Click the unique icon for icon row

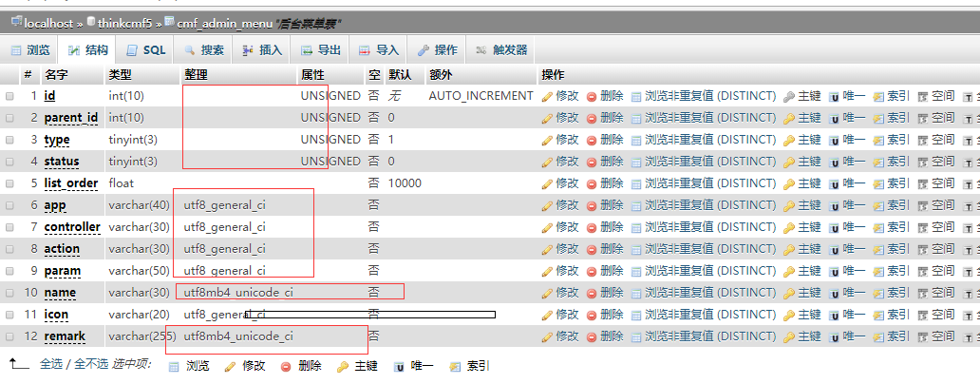(x=834, y=315)
